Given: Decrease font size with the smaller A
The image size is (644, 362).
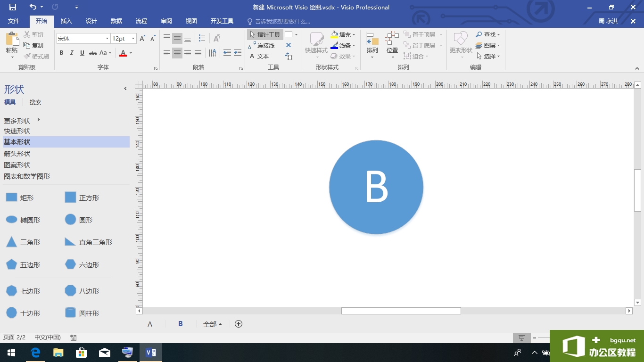Looking at the screenshot, I should click(x=153, y=39).
